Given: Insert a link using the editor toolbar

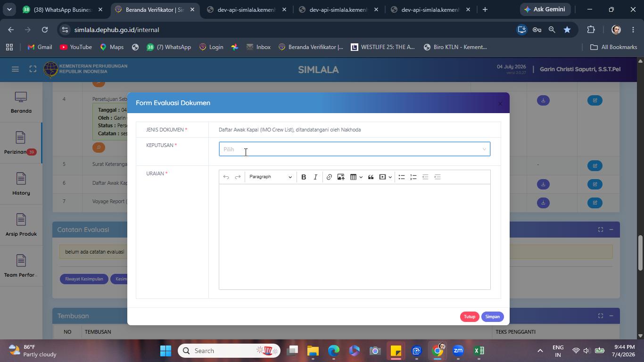Looking at the screenshot, I should 329,177.
